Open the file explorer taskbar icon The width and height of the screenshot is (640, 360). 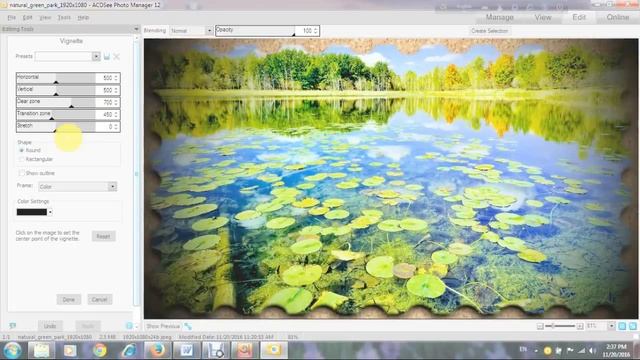click(x=41, y=350)
